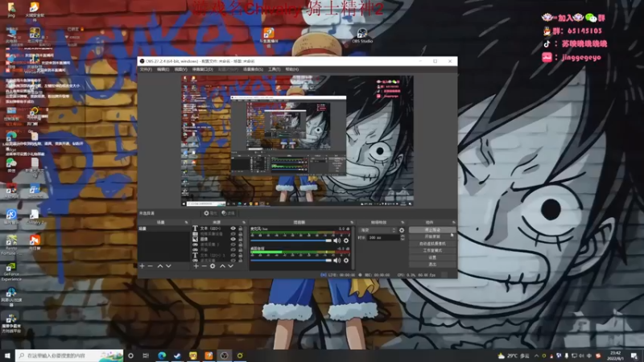Image resolution: width=644 pixels, height=362 pixels.
Task: Add a new scene with plus icon in Scenes panel
Action: (x=142, y=266)
